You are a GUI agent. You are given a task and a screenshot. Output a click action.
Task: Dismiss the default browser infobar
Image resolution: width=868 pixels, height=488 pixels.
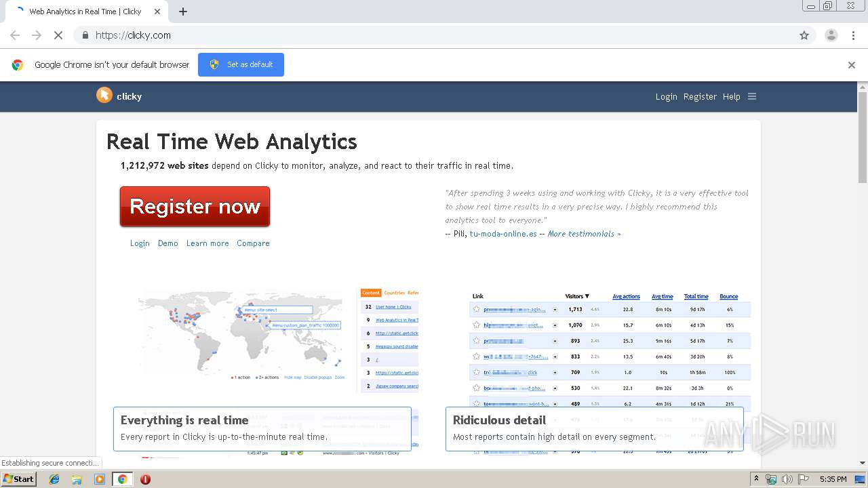tap(852, 65)
